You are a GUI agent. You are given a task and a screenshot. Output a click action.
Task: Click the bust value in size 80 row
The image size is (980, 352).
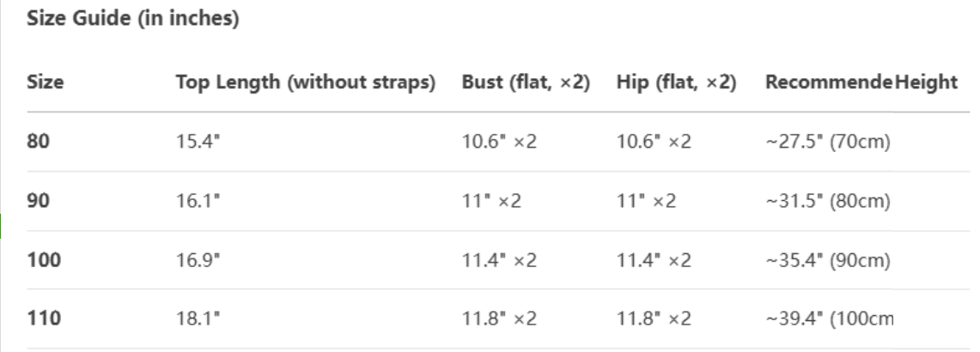pyautogui.click(x=499, y=141)
